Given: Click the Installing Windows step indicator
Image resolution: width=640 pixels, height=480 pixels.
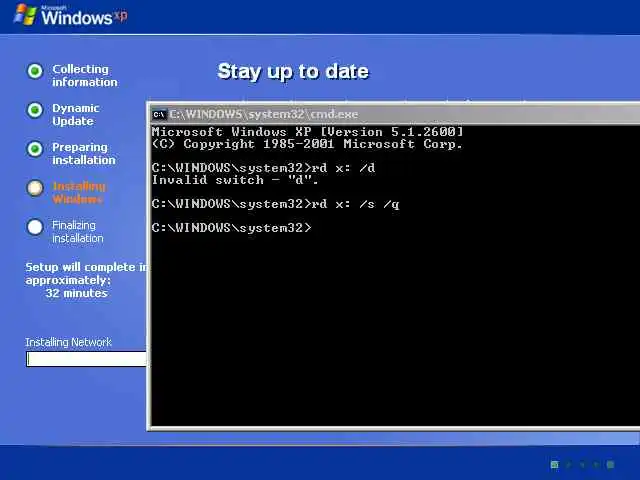Looking at the screenshot, I should [35, 188].
